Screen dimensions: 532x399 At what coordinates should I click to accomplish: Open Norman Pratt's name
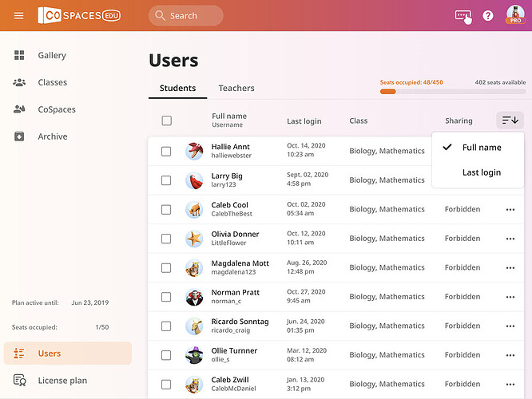[x=235, y=292]
